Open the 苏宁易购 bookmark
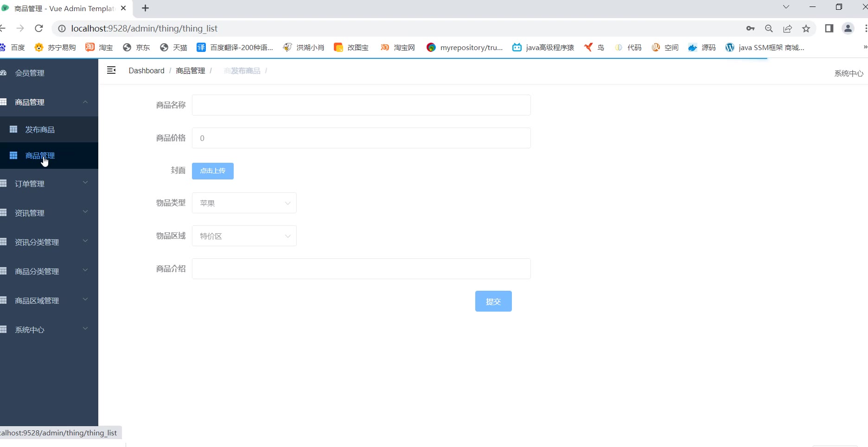The image size is (868, 447). (x=55, y=47)
